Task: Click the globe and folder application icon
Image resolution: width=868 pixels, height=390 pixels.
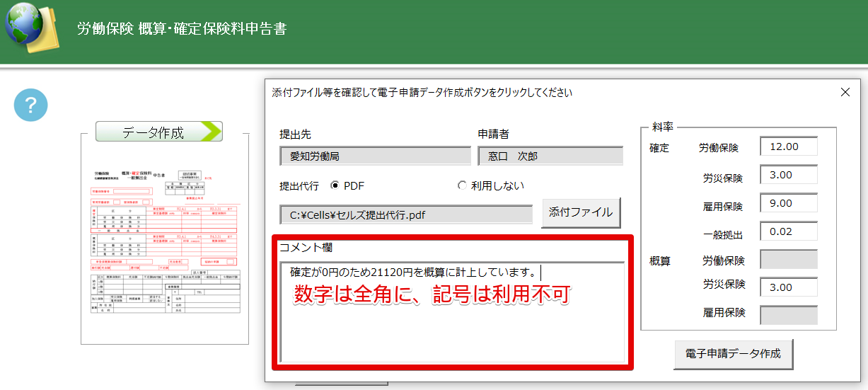Action: tap(33, 29)
